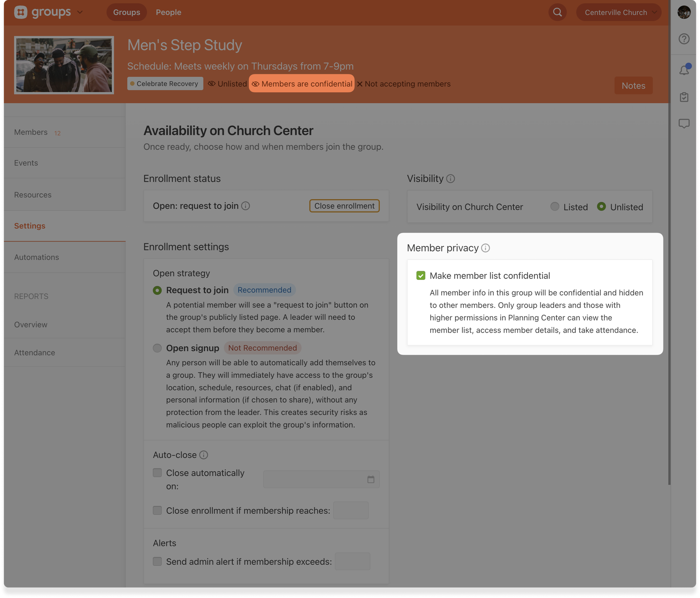The image size is (700, 598).
Task: Open the Centerville Church dropdown
Action: tap(618, 13)
